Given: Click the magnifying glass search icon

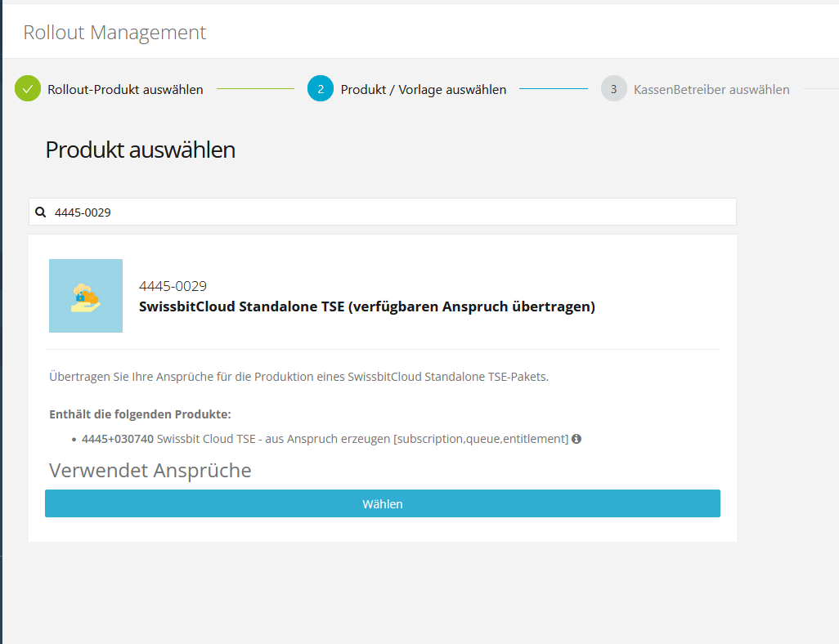Looking at the screenshot, I should (x=41, y=212).
